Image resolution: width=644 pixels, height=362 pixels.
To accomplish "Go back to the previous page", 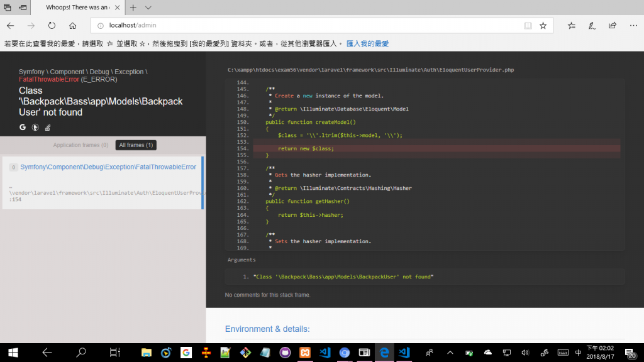I will click(x=10, y=25).
